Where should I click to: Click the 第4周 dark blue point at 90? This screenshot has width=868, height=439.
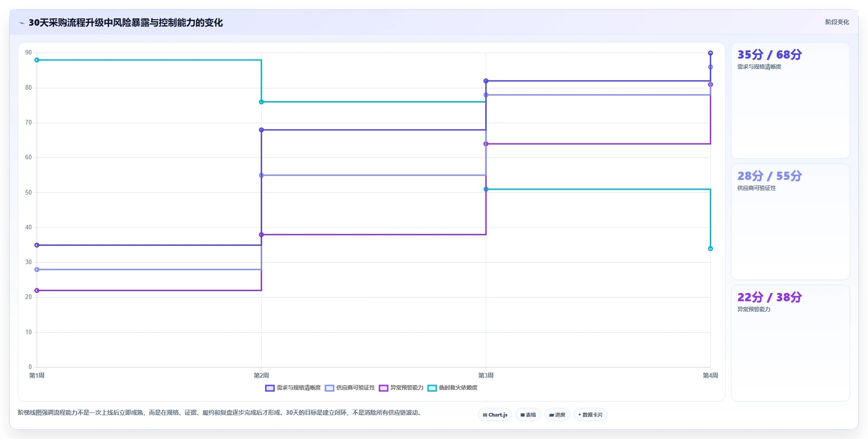[x=710, y=53]
